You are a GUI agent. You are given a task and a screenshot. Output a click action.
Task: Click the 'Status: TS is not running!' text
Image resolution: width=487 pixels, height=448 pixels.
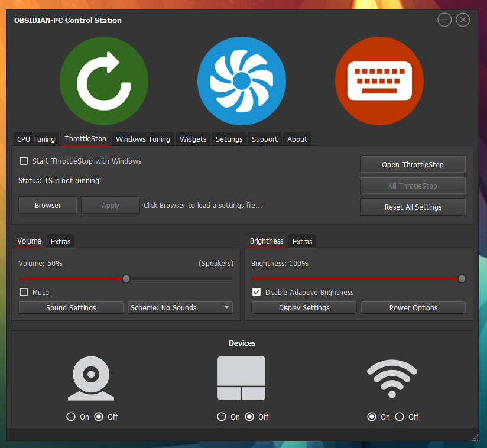pyautogui.click(x=60, y=180)
